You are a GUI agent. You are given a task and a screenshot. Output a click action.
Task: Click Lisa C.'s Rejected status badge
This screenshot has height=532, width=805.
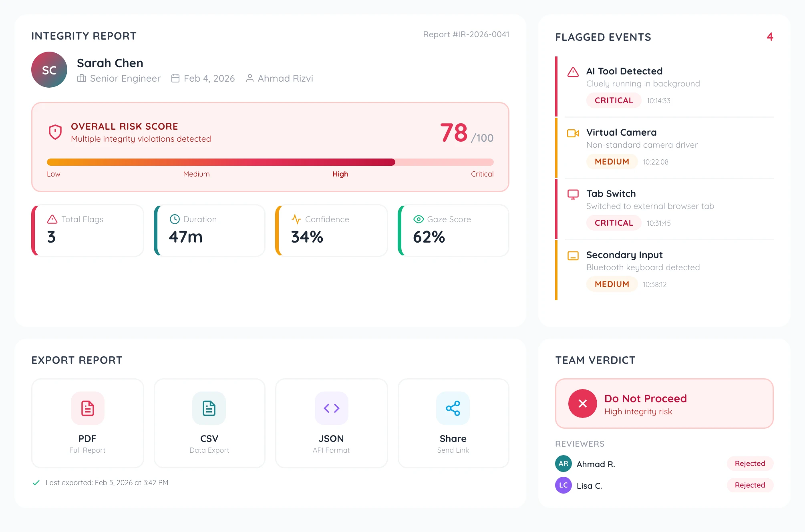(x=749, y=485)
